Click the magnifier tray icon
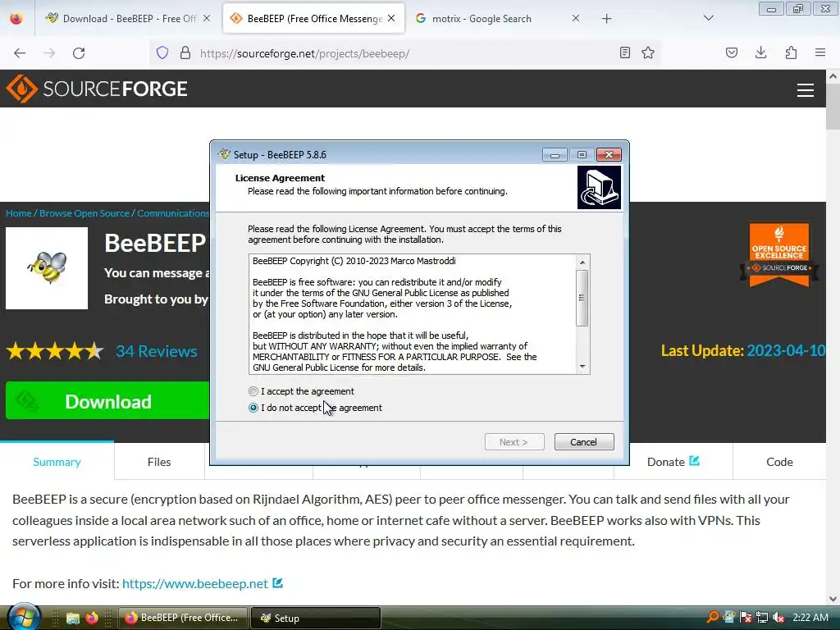Viewport: 840px width, 630px height. (x=713, y=617)
